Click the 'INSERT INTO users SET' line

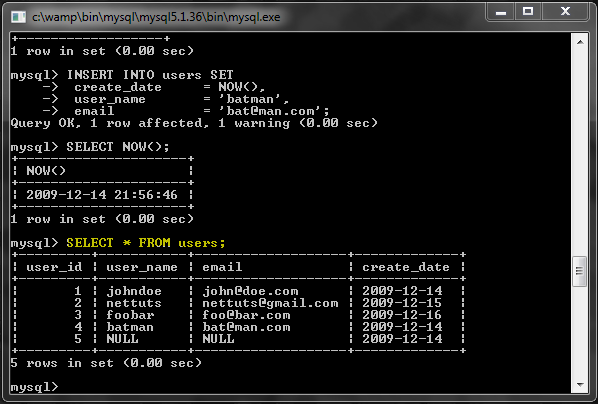(150, 75)
